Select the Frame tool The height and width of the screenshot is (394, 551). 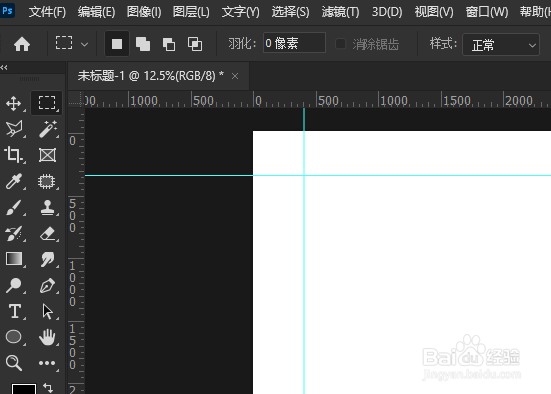tap(47, 155)
